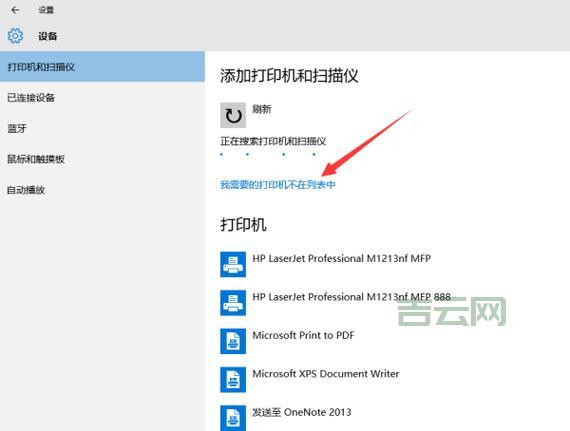Click the 刷新 label text
Screen dimensions: 570x431
[x=262, y=109]
